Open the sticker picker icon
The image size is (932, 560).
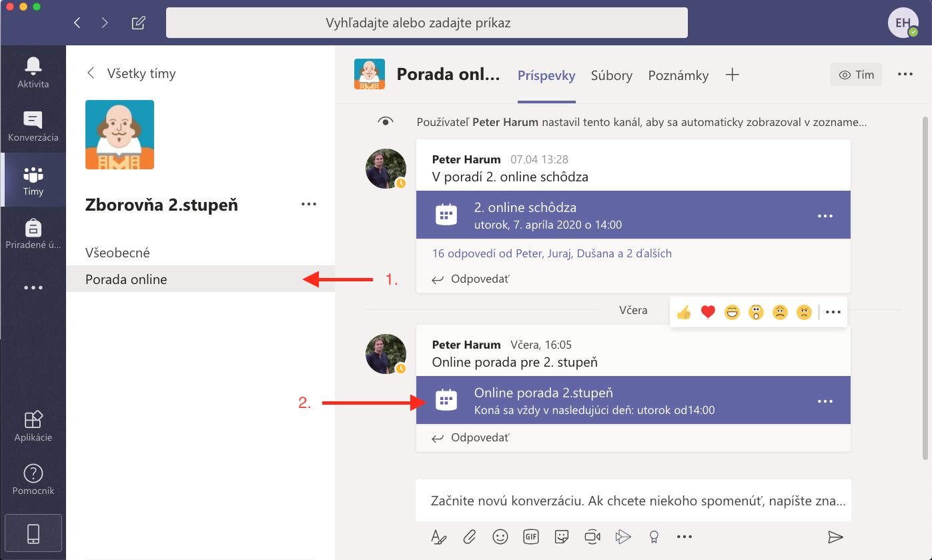click(x=562, y=536)
